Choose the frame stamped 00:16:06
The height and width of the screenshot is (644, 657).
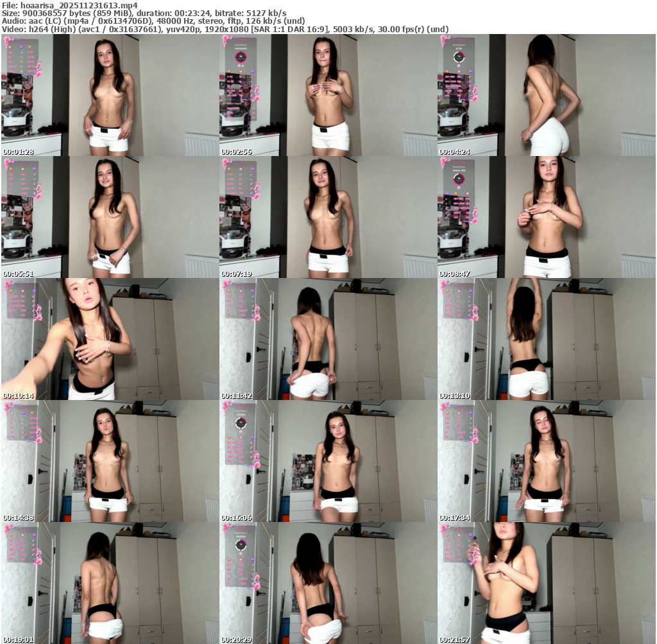pos(328,461)
